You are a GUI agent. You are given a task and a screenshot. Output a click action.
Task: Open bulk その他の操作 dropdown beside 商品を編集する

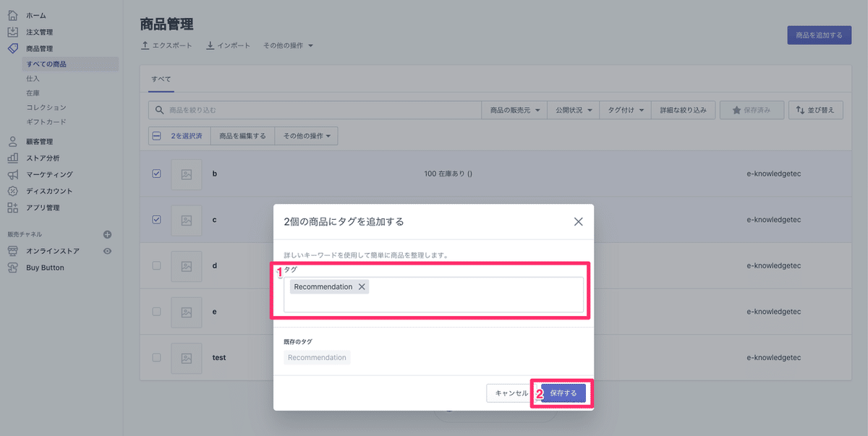click(x=306, y=136)
